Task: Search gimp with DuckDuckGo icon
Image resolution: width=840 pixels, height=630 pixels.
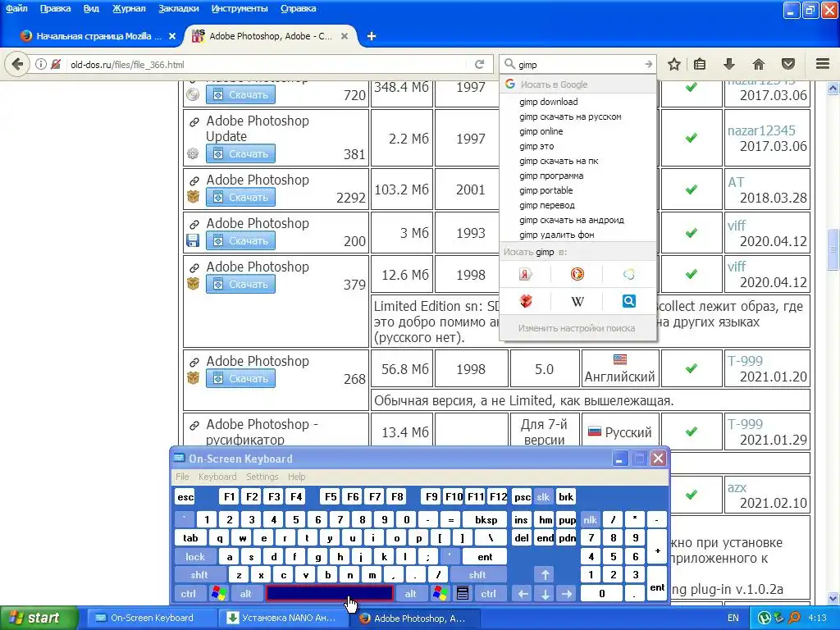Action: click(x=577, y=274)
